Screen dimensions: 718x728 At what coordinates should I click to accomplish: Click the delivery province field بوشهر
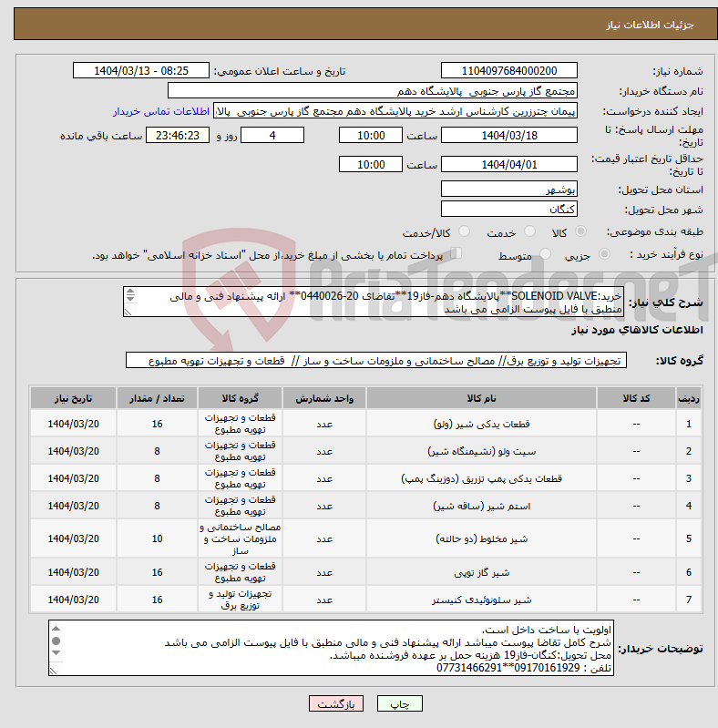[x=509, y=189]
